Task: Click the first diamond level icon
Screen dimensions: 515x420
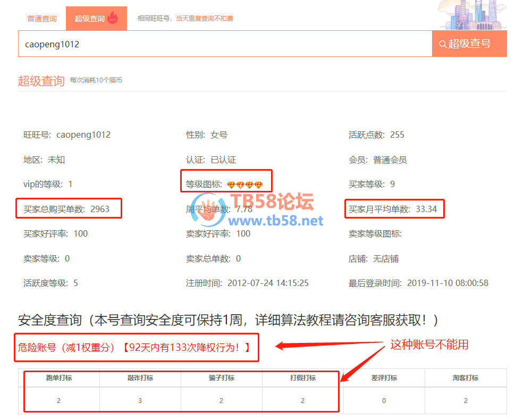Action: coord(231,185)
